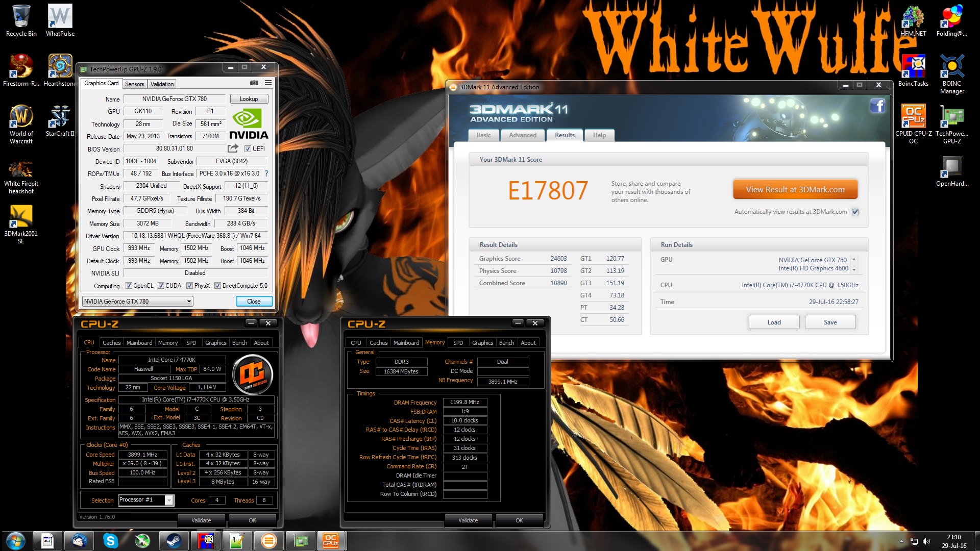Open the Processor #1 selection dropdown

click(146, 500)
